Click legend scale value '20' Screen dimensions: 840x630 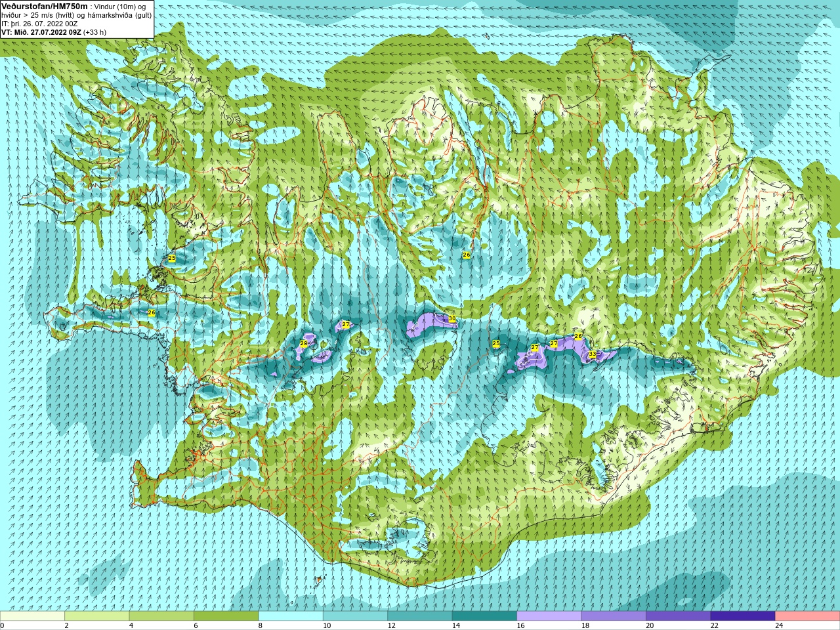650,625
